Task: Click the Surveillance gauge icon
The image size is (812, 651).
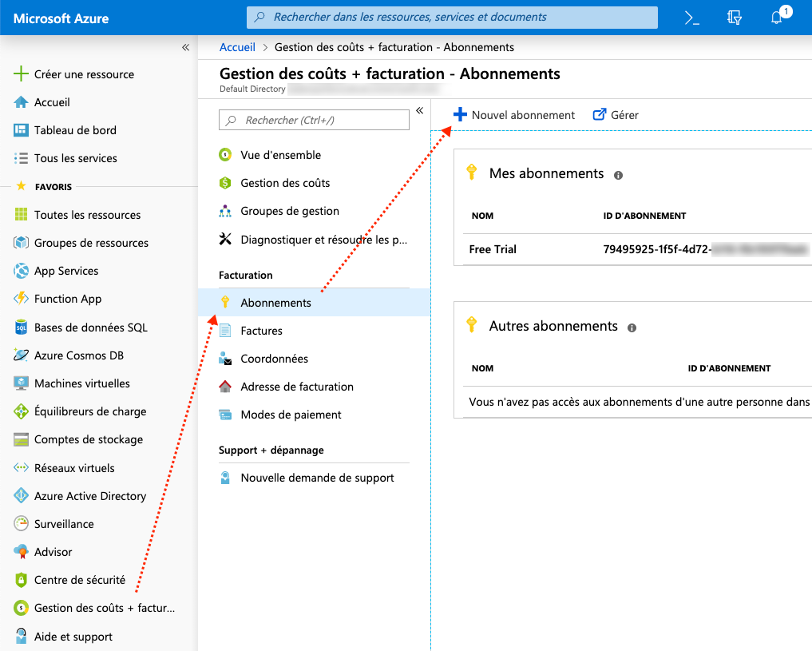Action: click(21, 524)
